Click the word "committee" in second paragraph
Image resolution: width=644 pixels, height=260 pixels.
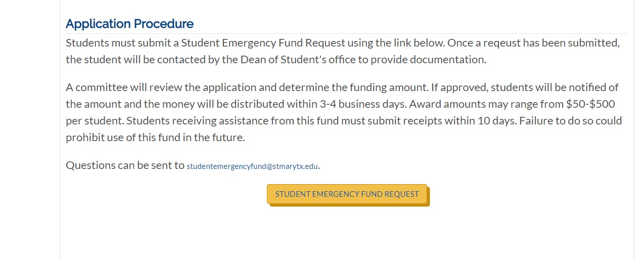(x=102, y=87)
